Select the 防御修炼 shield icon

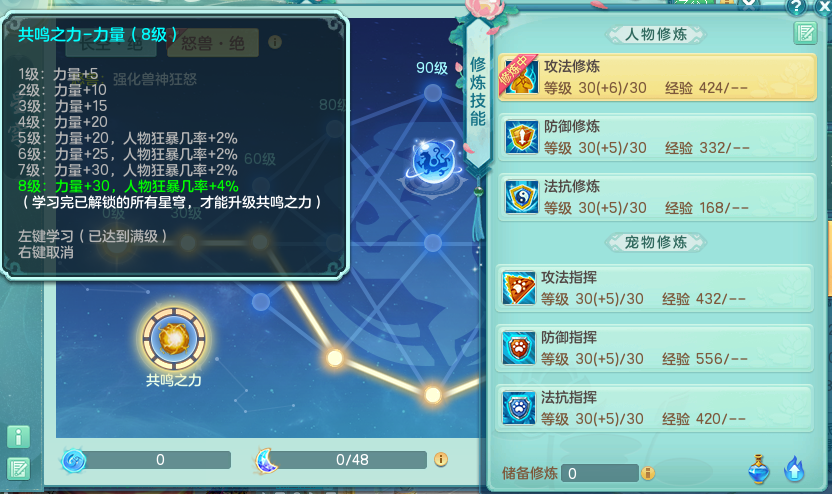point(521,137)
